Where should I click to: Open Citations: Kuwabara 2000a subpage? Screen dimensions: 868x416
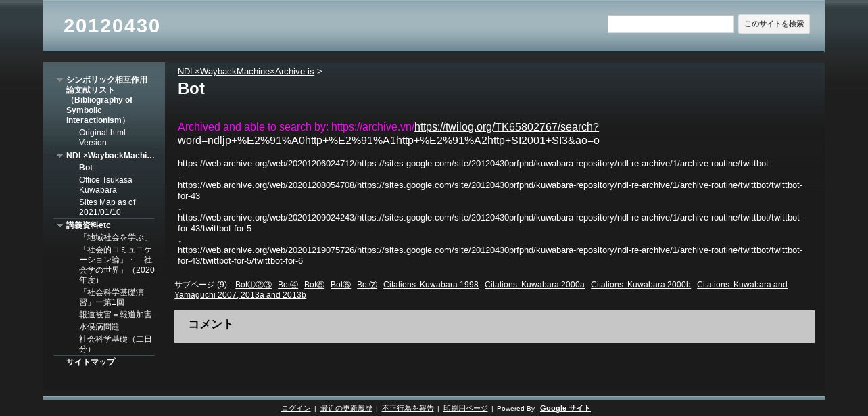coord(535,285)
